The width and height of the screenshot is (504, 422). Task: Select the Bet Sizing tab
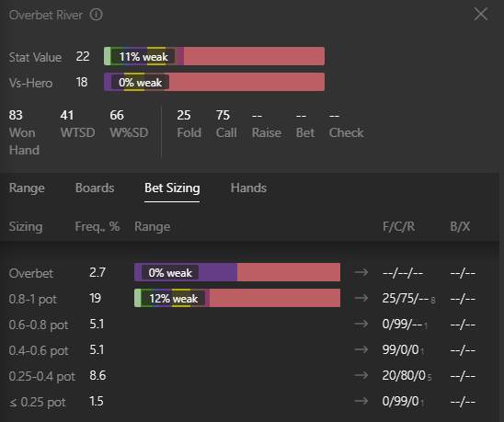[172, 188]
